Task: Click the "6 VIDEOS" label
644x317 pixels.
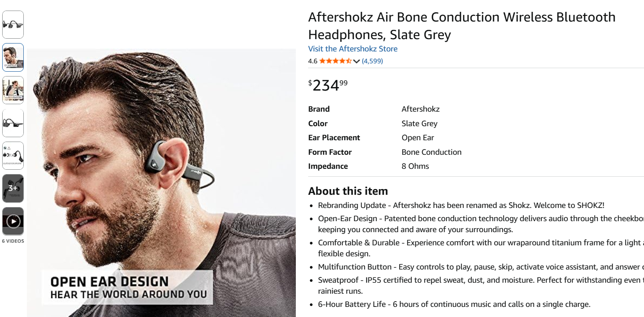Action: [13, 241]
